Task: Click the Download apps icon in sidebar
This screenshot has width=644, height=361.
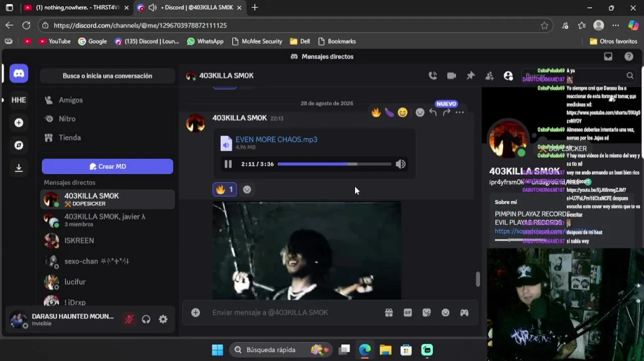Action: [19, 168]
